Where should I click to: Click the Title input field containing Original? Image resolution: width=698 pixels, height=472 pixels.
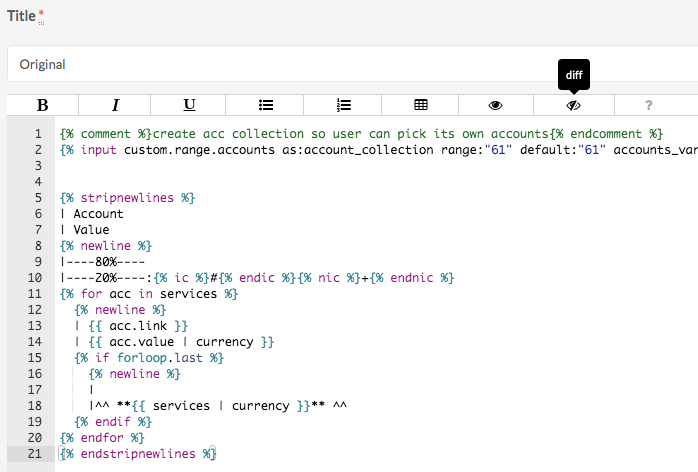353,64
